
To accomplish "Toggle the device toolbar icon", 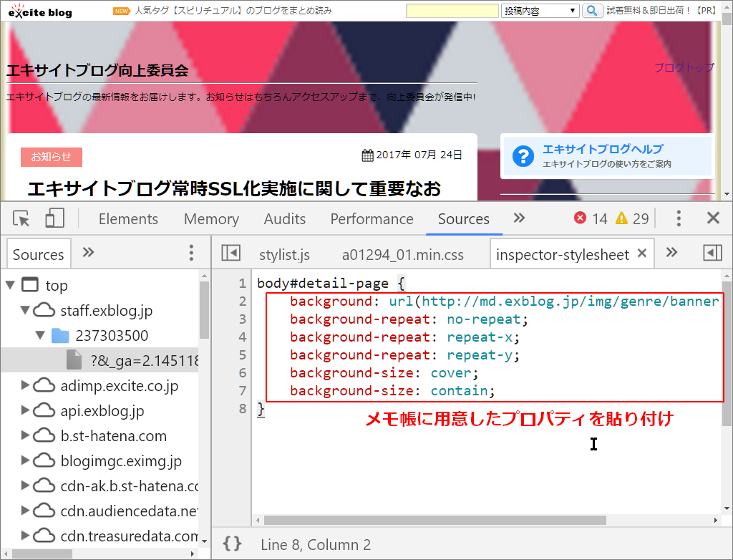I will pyautogui.click(x=54, y=218).
